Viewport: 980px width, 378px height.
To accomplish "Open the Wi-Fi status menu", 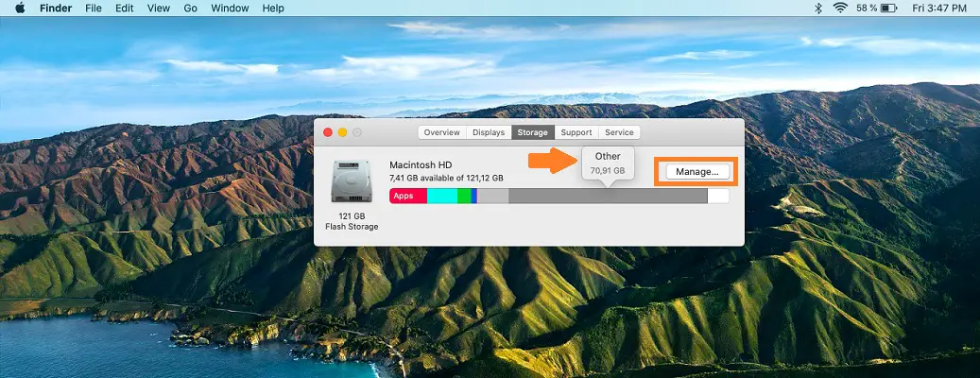I will (840, 9).
